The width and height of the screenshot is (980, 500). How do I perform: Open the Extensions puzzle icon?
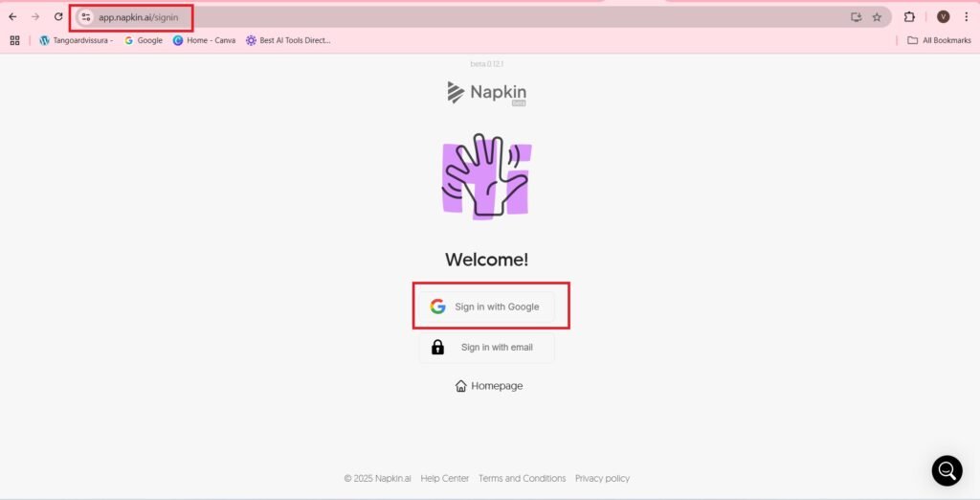click(x=909, y=17)
